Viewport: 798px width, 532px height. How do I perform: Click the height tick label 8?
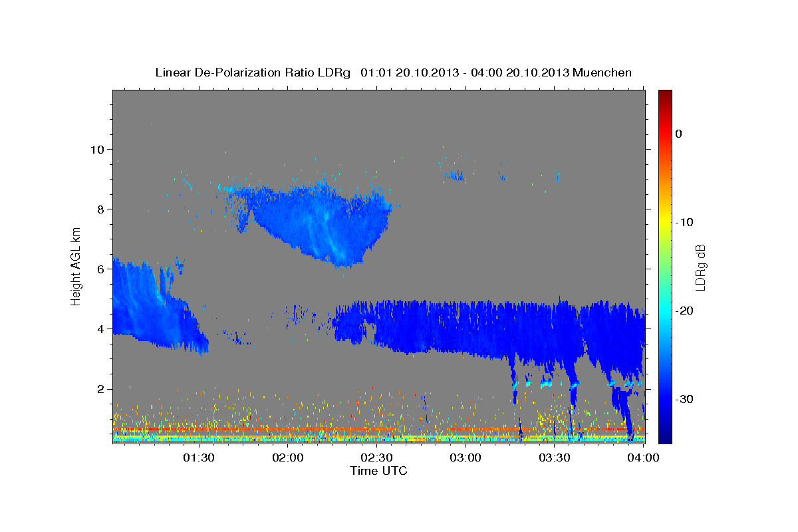pos(100,209)
